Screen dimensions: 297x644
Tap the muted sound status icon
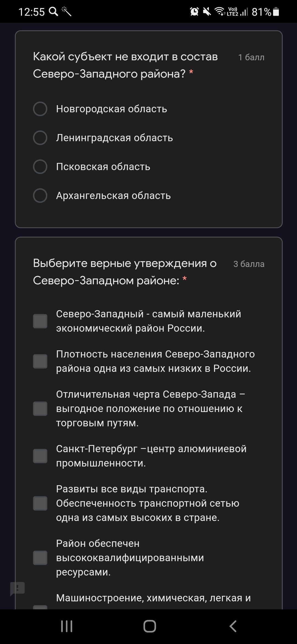(x=207, y=12)
